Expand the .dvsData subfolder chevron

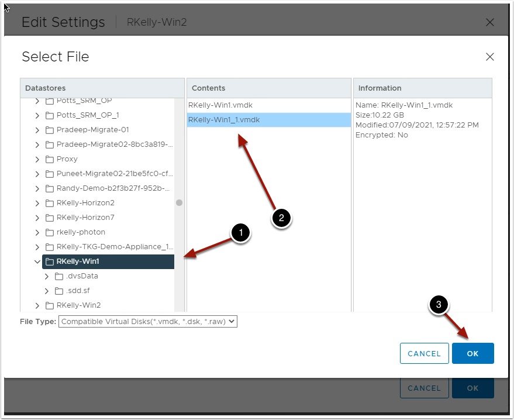pyautogui.click(x=47, y=277)
